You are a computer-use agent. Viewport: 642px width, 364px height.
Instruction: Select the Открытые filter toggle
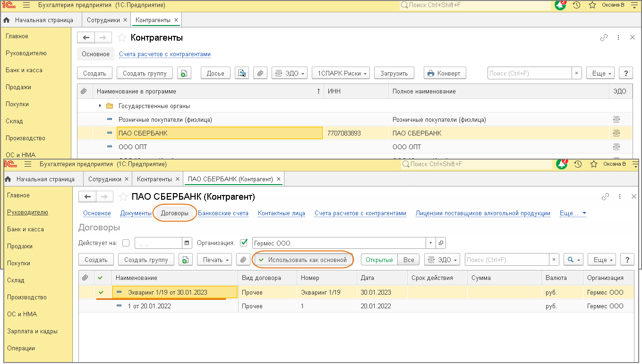[379, 260]
